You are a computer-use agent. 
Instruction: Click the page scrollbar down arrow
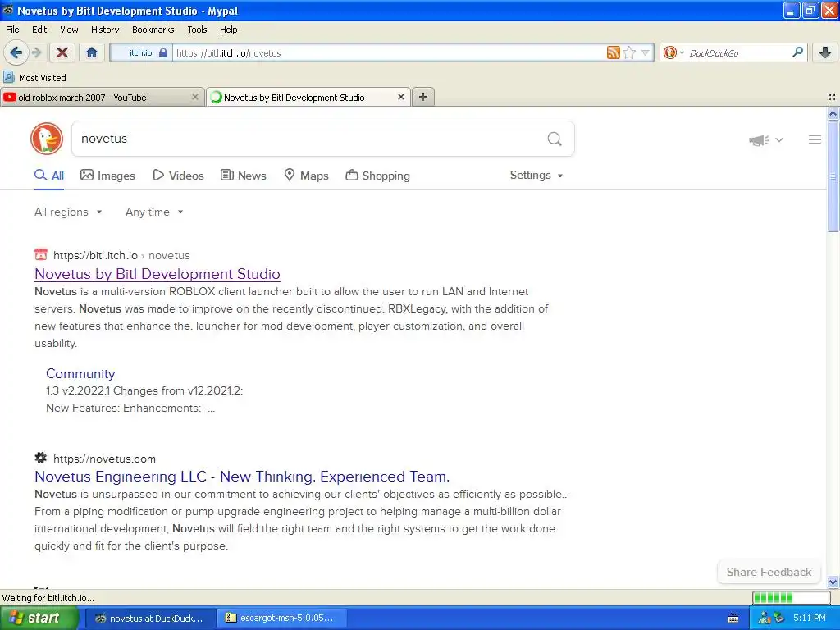click(833, 582)
